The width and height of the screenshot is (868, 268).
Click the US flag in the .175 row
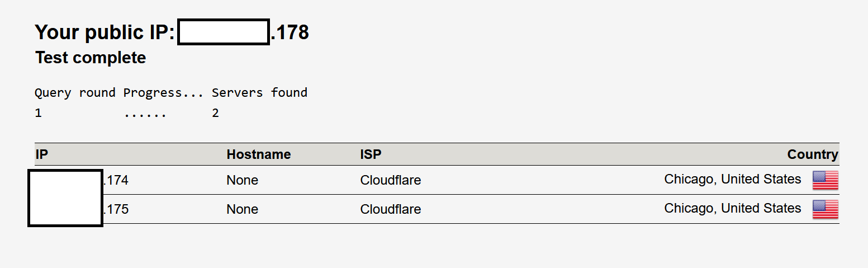point(825,209)
